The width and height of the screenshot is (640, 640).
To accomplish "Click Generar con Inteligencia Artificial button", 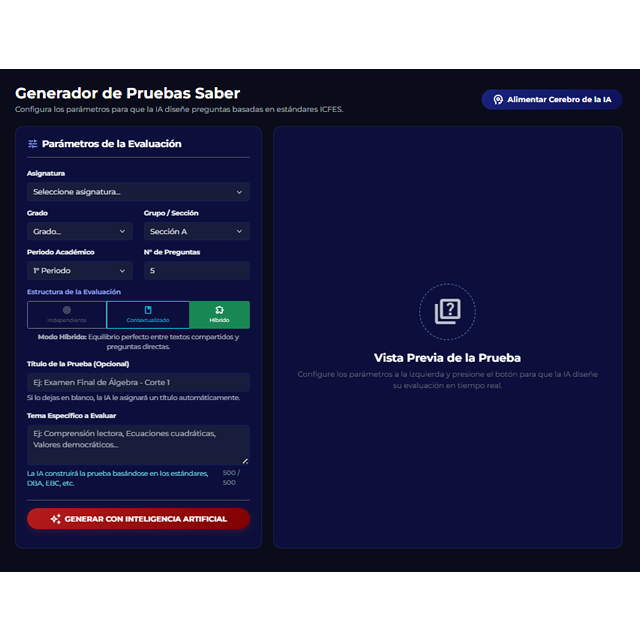I will [x=138, y=519].
